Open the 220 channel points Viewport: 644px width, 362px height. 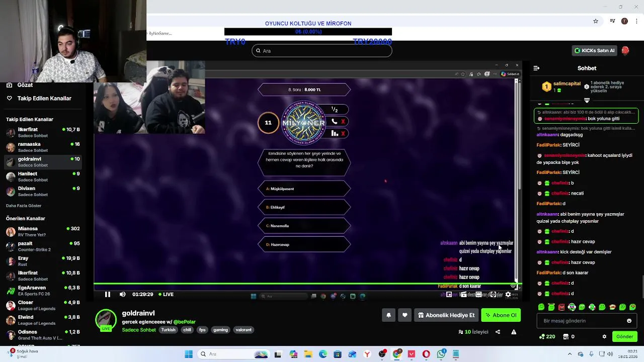pyautogui.click(x=547, y=336)
